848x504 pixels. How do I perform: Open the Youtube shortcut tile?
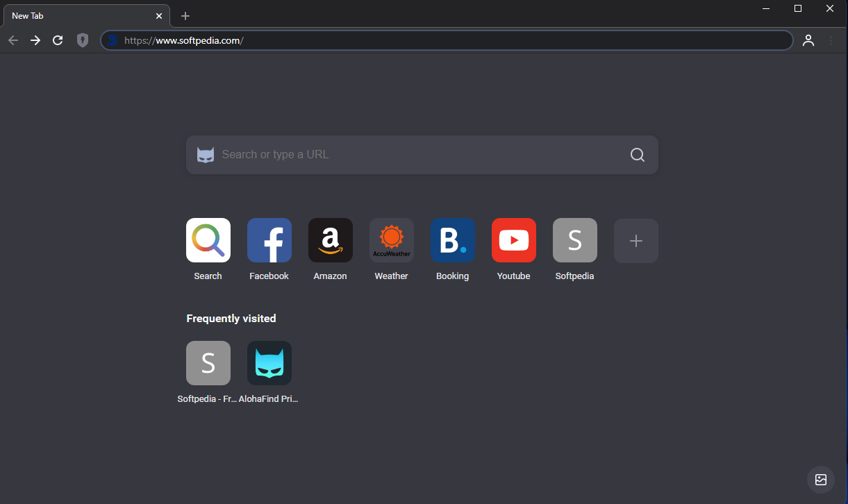pyautogui.click(x=514, y=240)
